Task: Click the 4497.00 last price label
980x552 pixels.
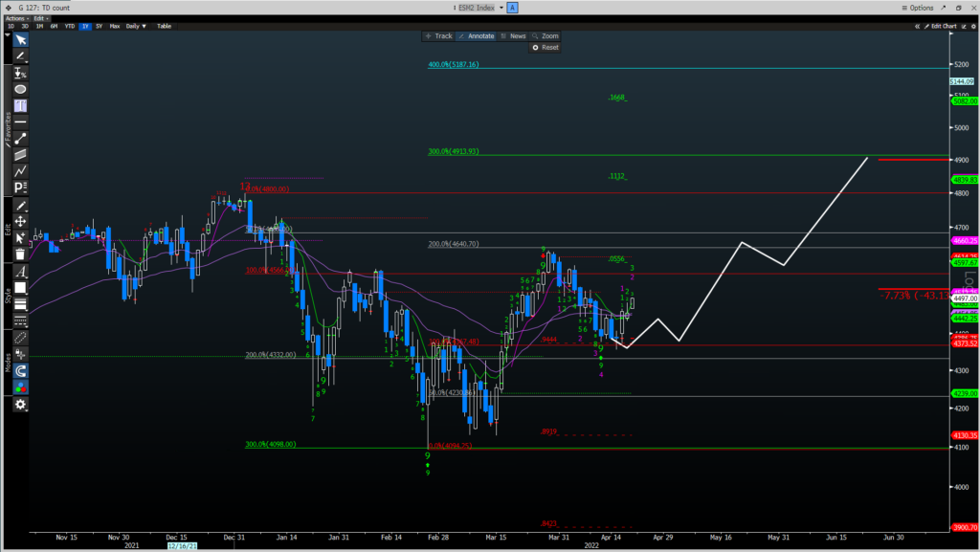Action: coord(965,298)
